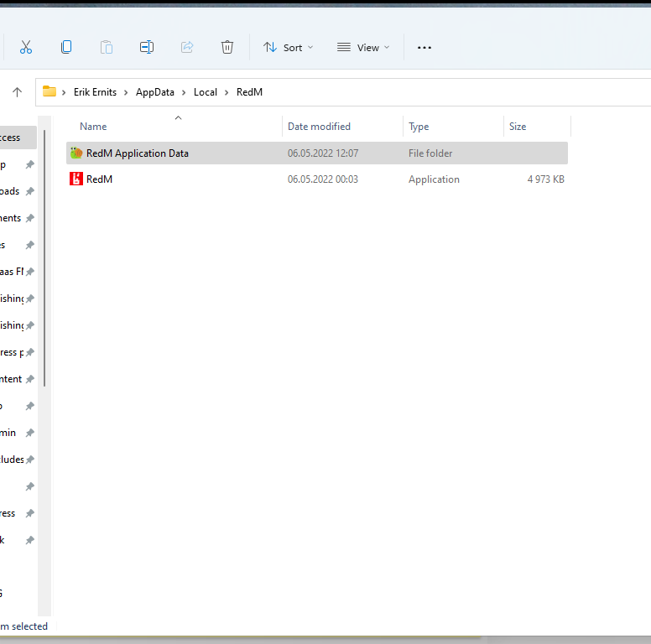Click the Share icon in toolbar
This screenshot has height=644, width=651.
coord(187,47)
